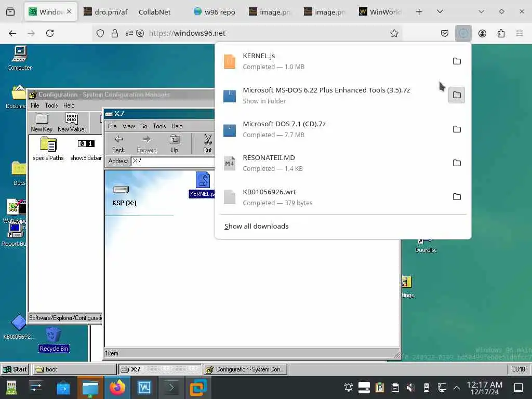Open the Firefox extensions puzzle icon

501,33
